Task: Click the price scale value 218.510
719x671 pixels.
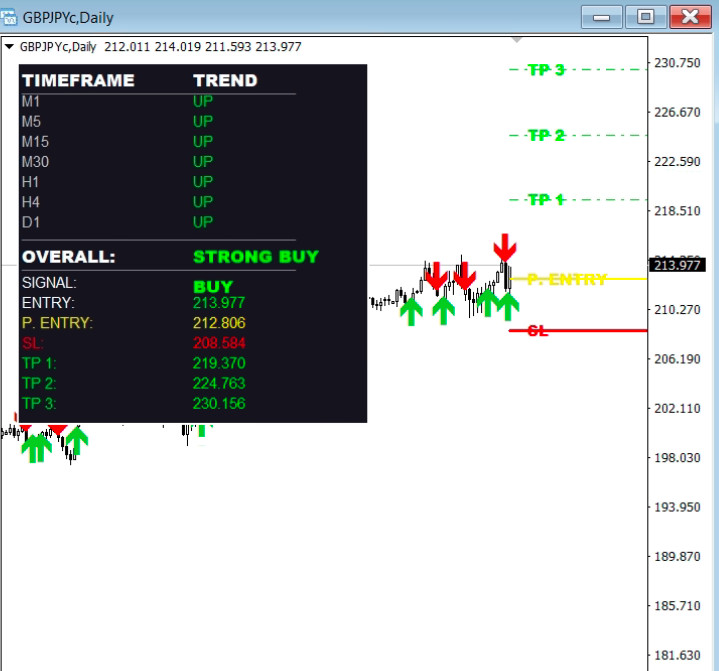Action: click(x=677, y=211)
